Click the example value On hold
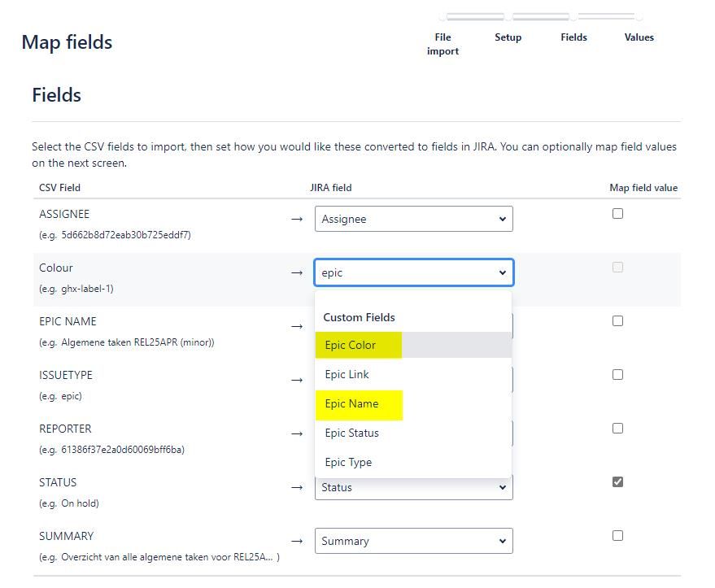 (x=79, y=503)
